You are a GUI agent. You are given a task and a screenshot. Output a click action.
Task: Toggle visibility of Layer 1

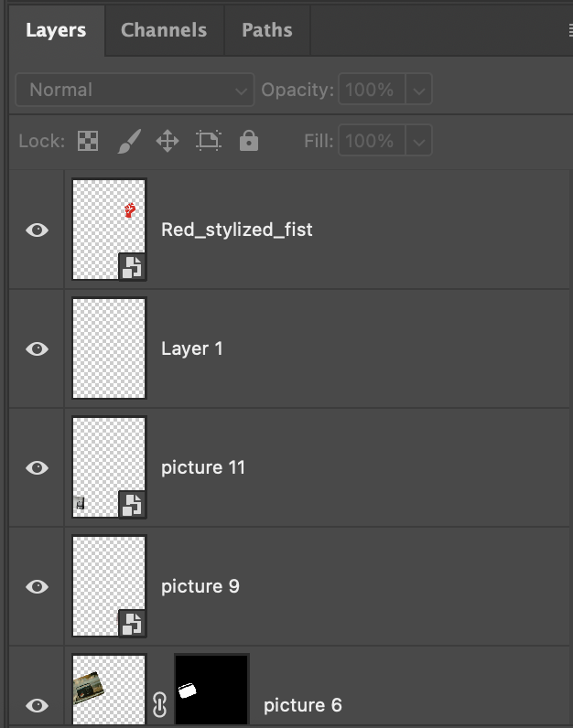(x=38, y=348)
